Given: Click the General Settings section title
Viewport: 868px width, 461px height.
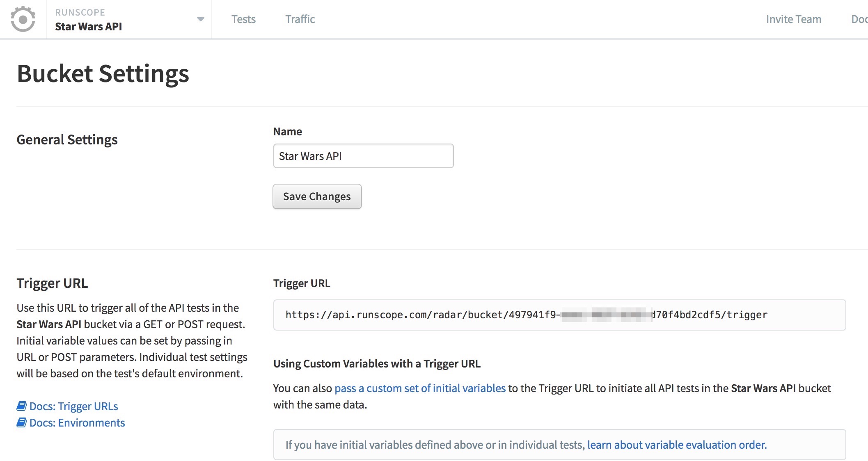Looking at the screenshot, I should click(67, 140).
